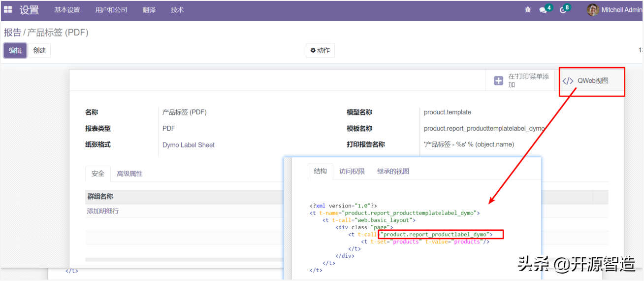
Task: Open the 基本设置 menu
Action: [67, 10]
